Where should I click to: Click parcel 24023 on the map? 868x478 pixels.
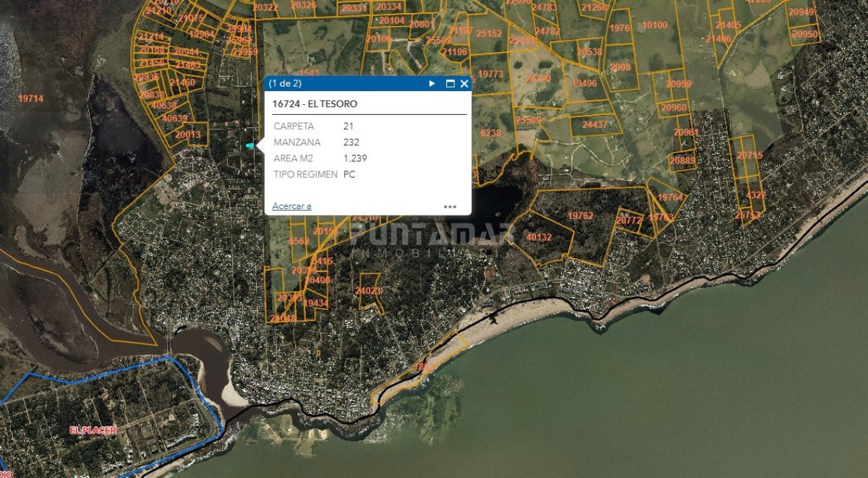(x=369, y=291)
